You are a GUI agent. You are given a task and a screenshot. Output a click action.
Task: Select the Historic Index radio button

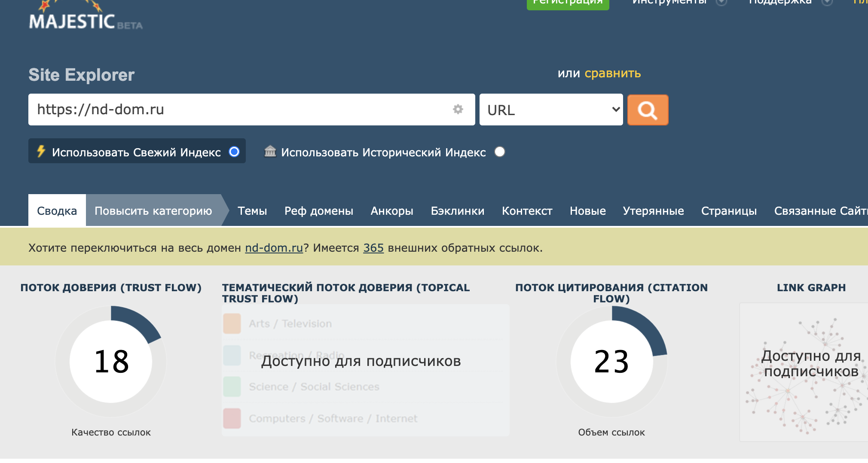[x=500, y=152]
